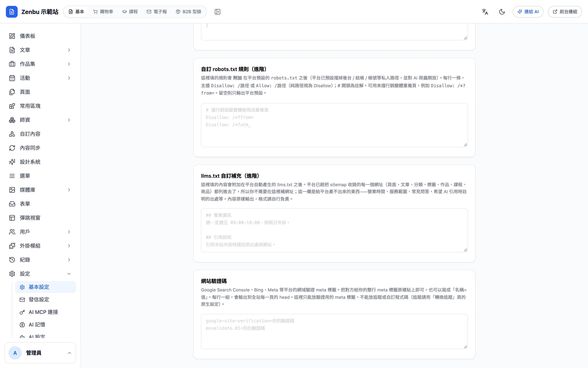The image size is (588, 368).
Task: Switch to the 課程 tab
Action: (130, 12)
